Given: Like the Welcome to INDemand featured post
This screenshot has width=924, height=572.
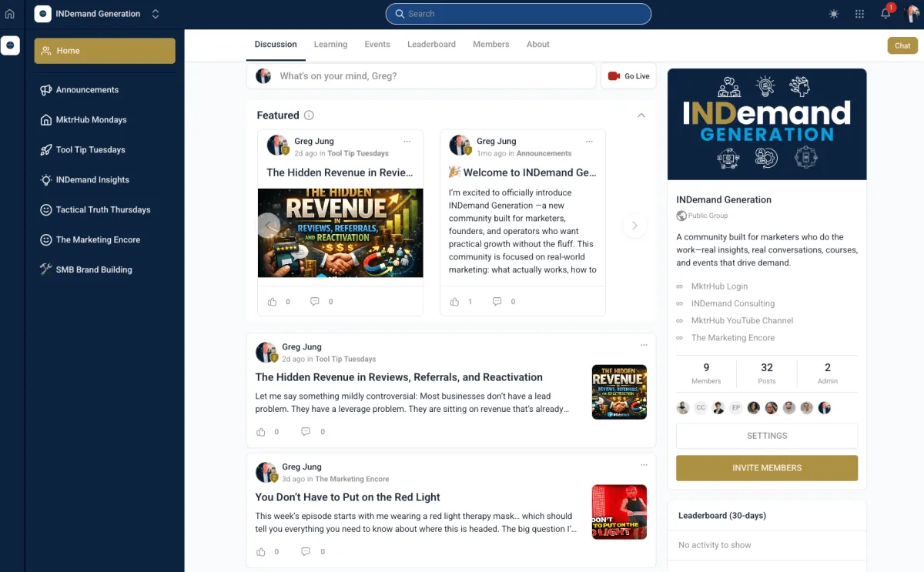Looking at the screenshot, I should [455, 302].
